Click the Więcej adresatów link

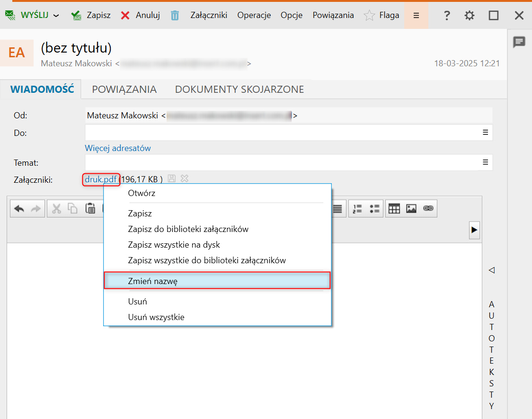(x=118, y=148)
